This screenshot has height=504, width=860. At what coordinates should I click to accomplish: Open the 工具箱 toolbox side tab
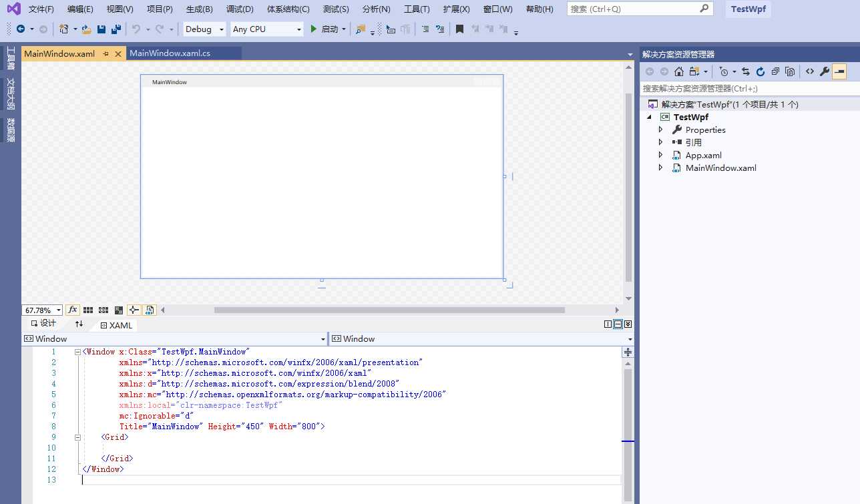click(x=11, y=58)
